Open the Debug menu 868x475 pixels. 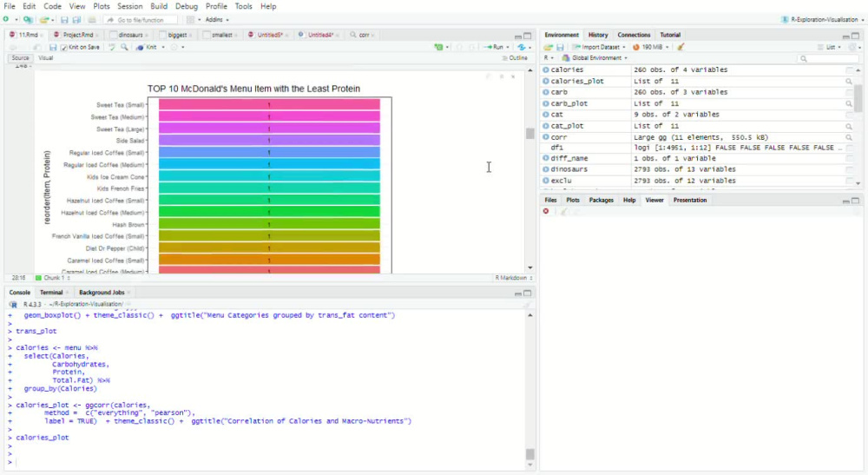186,6
